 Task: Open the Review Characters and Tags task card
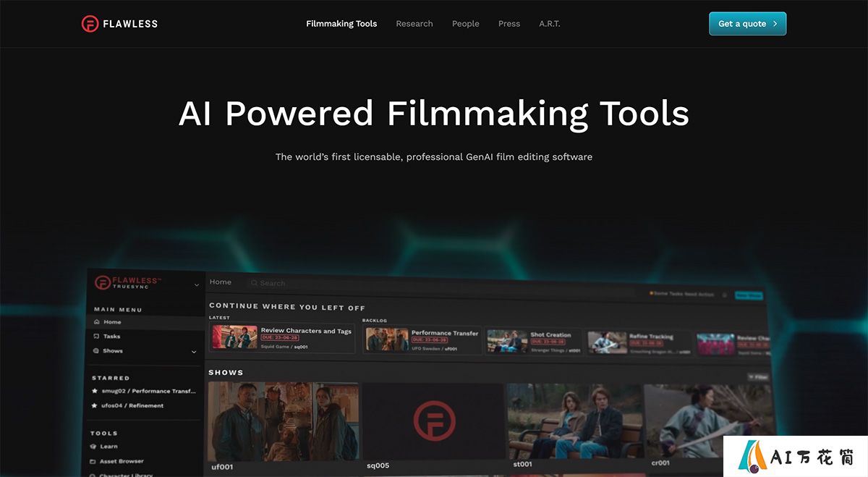(282, 337)
